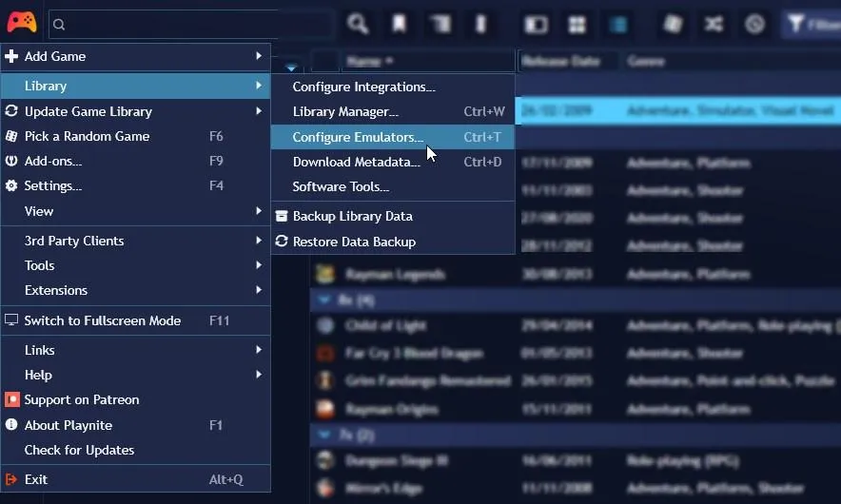Viewport: 841px width, 504px height.
Task: Open Library Manager
Action: [393, 111]
